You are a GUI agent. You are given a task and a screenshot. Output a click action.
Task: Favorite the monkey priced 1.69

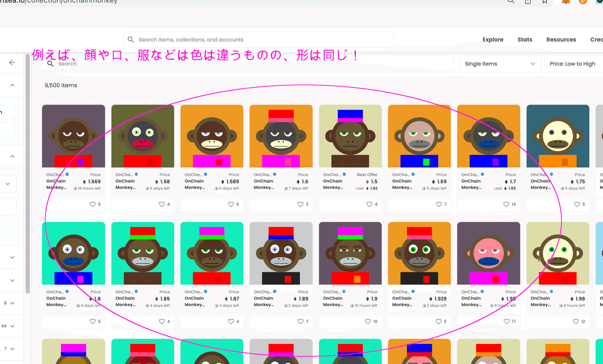439,204
